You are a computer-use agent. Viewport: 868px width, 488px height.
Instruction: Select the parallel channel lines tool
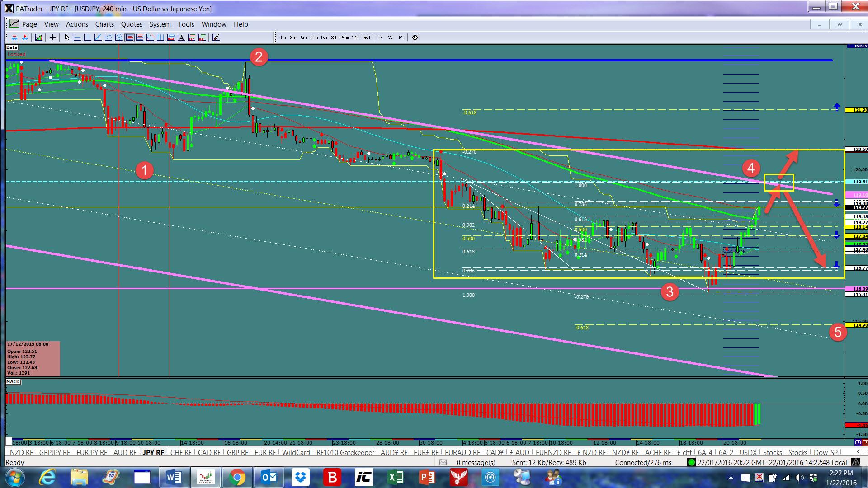pyautogui.click(x=108, y=38)
